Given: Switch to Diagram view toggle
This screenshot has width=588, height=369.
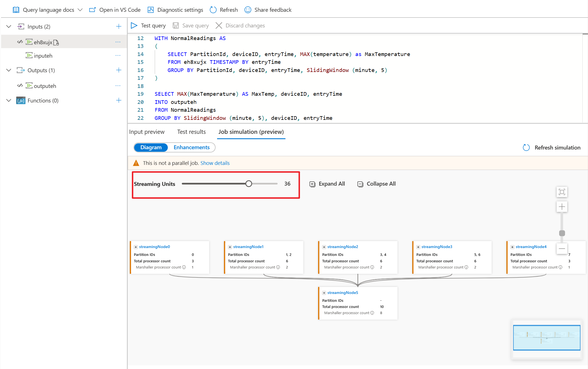Looking at the screenshot, I should point(151,148).
